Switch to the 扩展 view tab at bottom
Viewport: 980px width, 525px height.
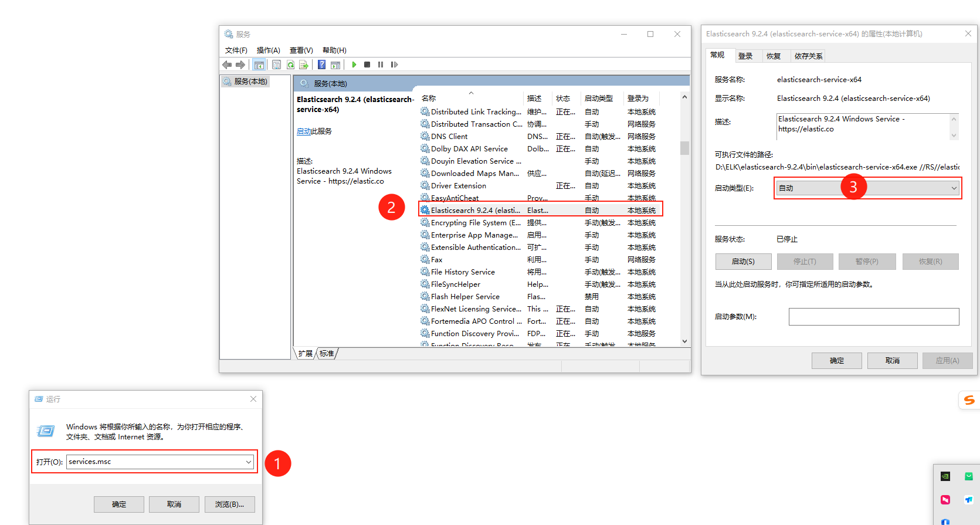(x=305, y=354)
